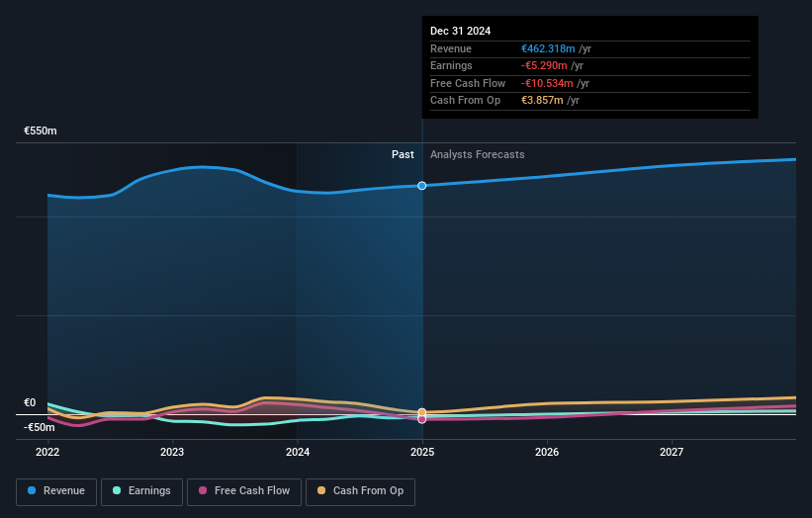This screenshot has height=518, width=812.
Task: Click the 'Analysts Forecasts' label
Action: click(x=478, y=155)
